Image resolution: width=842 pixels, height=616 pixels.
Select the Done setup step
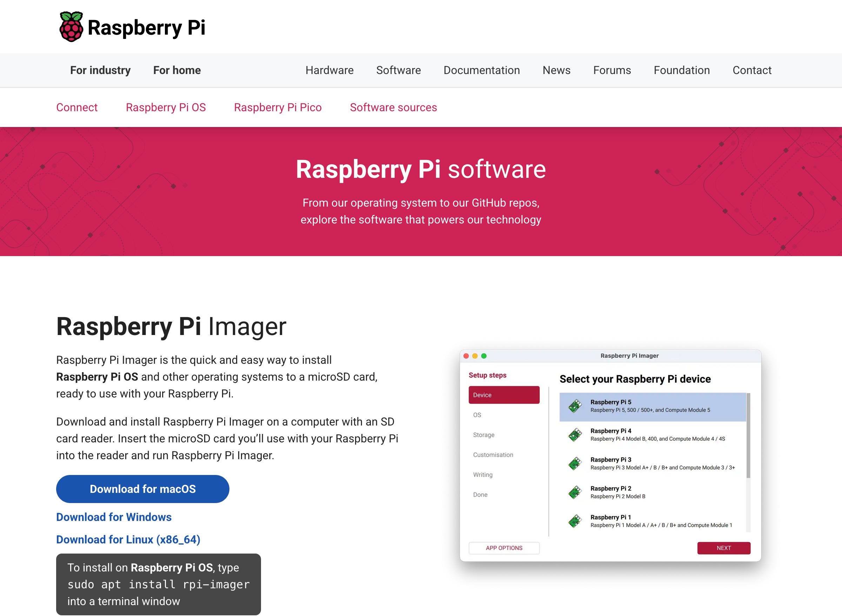(x=480, y=495)
